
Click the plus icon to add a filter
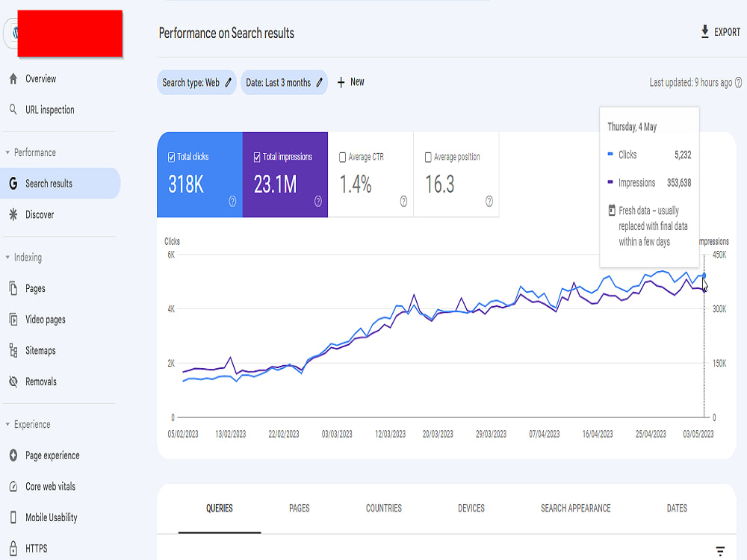(341, 82)
